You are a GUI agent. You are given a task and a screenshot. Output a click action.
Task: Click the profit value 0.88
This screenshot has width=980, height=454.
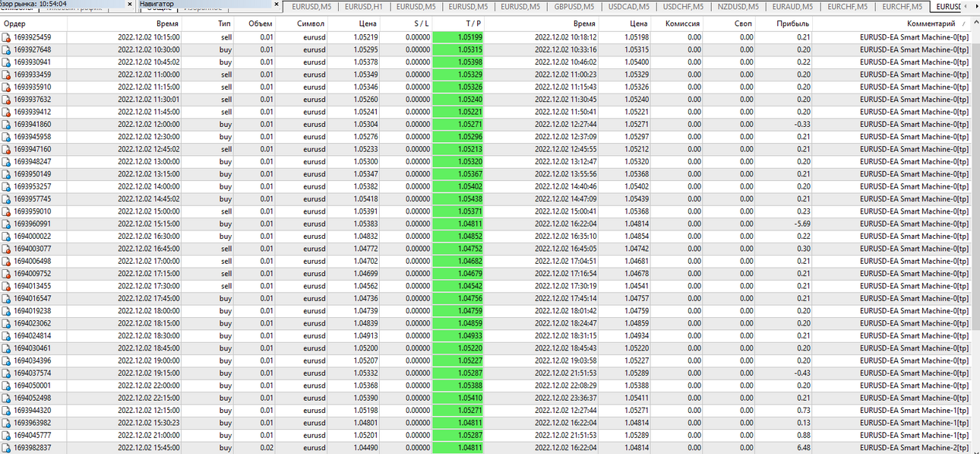[803, 435]
